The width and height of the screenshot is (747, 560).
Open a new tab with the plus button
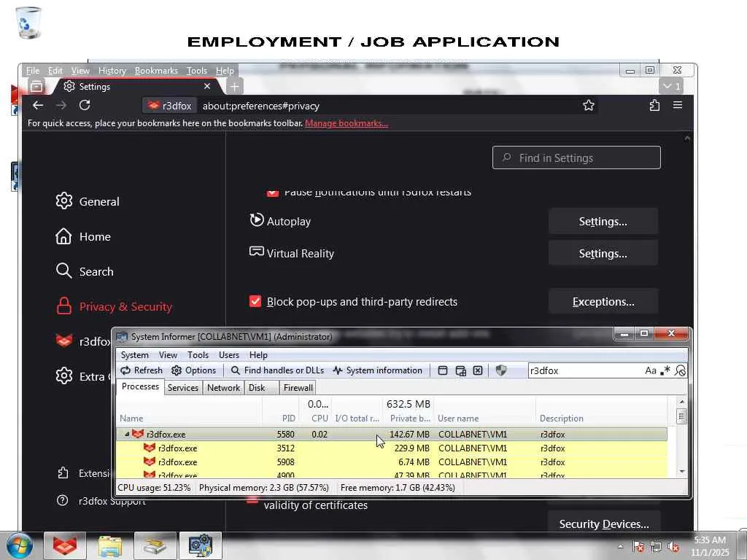(234, 87)
